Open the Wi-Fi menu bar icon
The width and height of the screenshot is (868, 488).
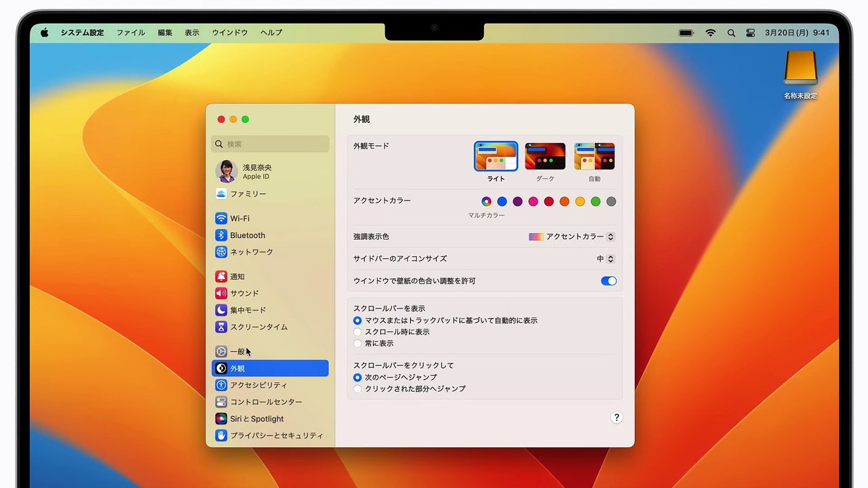tap(711, 33)
